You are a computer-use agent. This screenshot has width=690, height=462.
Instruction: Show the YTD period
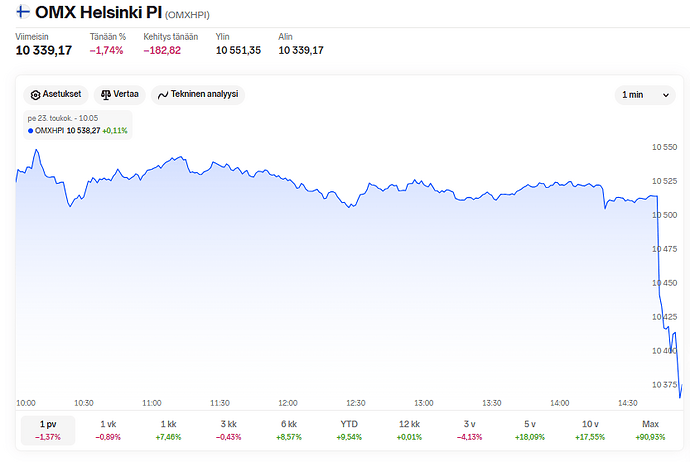pos(349,430)
